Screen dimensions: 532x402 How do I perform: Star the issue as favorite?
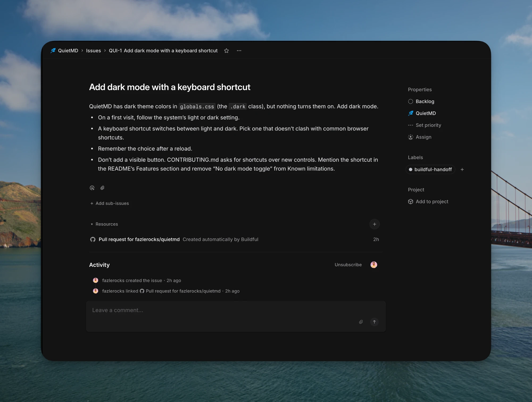226,51
